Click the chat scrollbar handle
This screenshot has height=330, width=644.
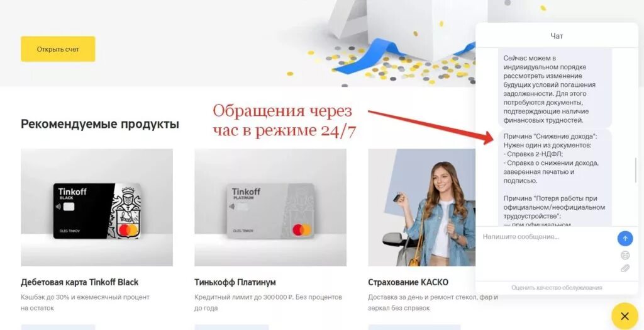(x=636, y=170)
